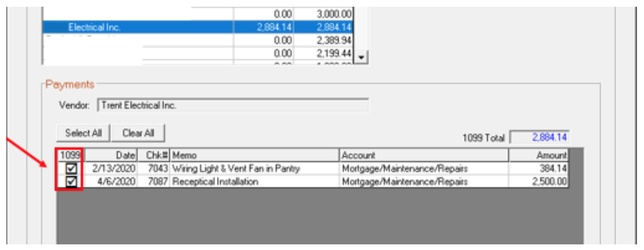The image size is (644, 250).
Task: Click the 1099 column header
Action: (x=70, y=155)
